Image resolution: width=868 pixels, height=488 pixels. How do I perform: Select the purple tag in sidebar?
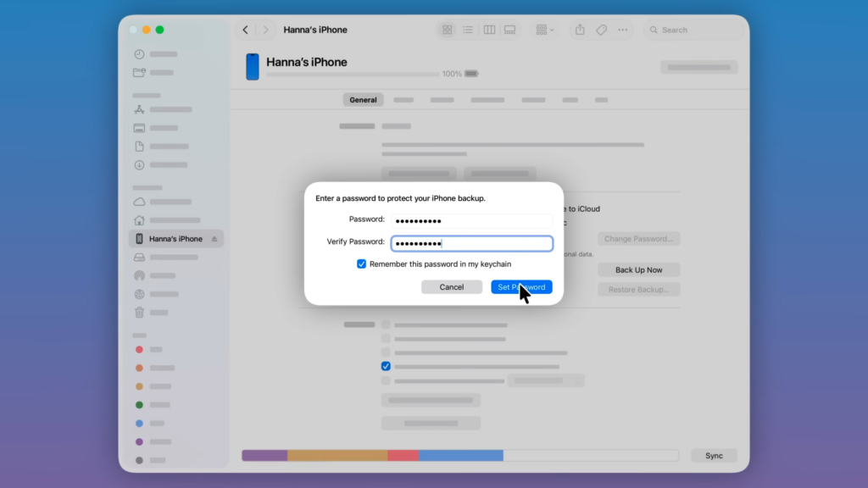[140, 441]
